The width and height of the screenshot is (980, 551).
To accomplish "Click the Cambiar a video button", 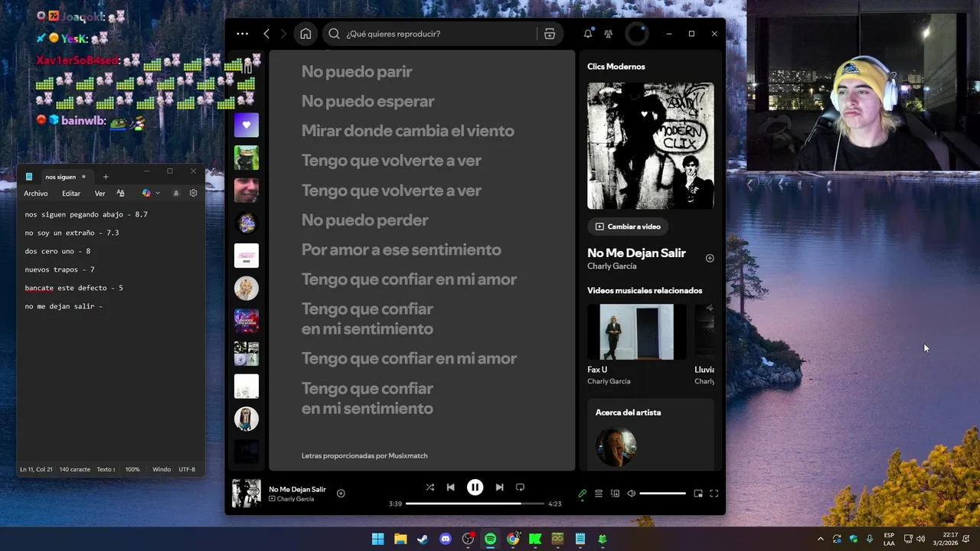I will pos(628,227).
